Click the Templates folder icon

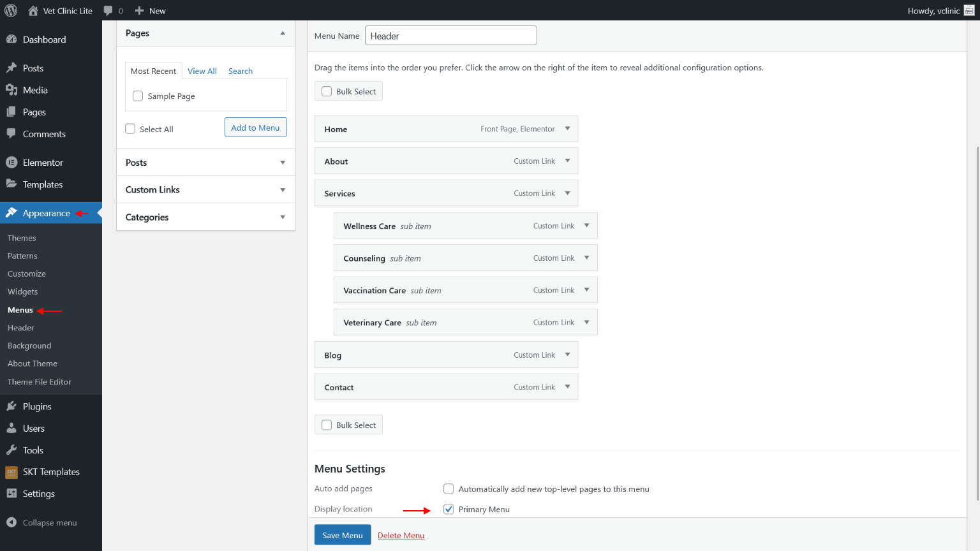click(x=11, y=184)
